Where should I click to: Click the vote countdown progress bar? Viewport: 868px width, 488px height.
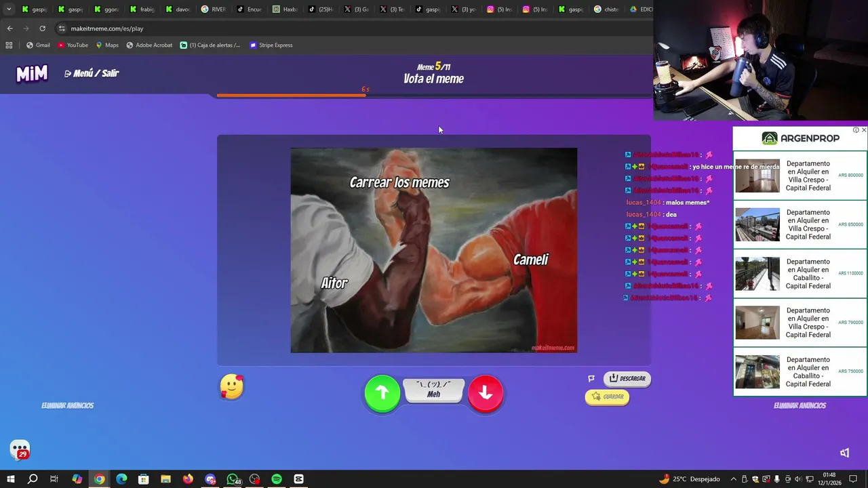coord(433,96)
